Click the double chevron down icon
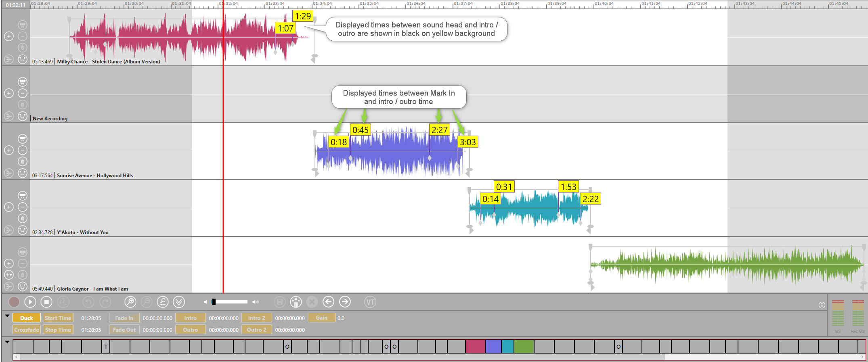 (179, 302)
